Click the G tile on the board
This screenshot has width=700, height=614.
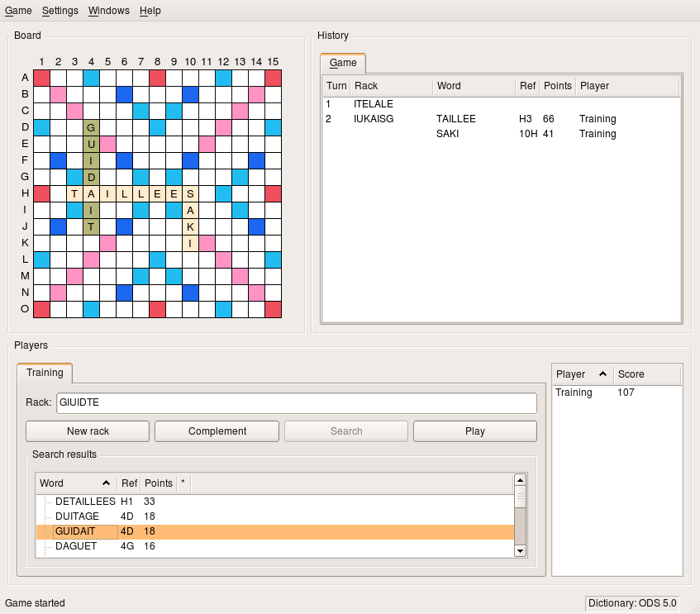[x=91, y=127]
